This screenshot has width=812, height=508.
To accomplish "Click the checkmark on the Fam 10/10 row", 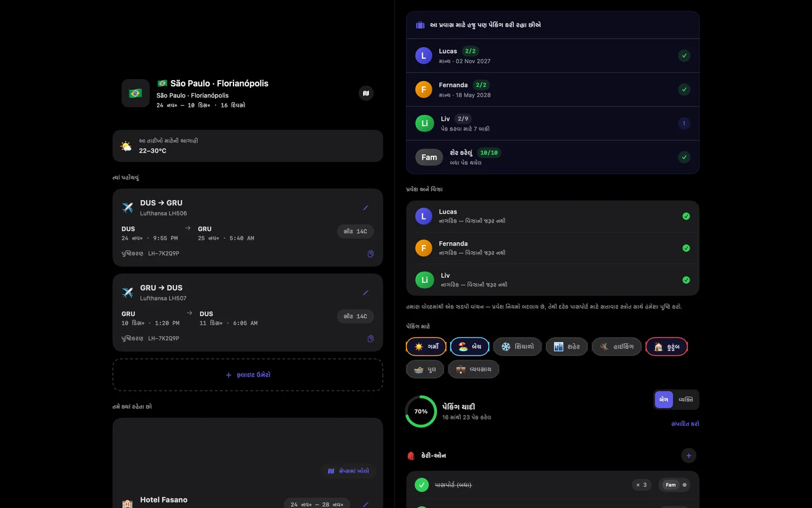I will (x=684, y=157).
